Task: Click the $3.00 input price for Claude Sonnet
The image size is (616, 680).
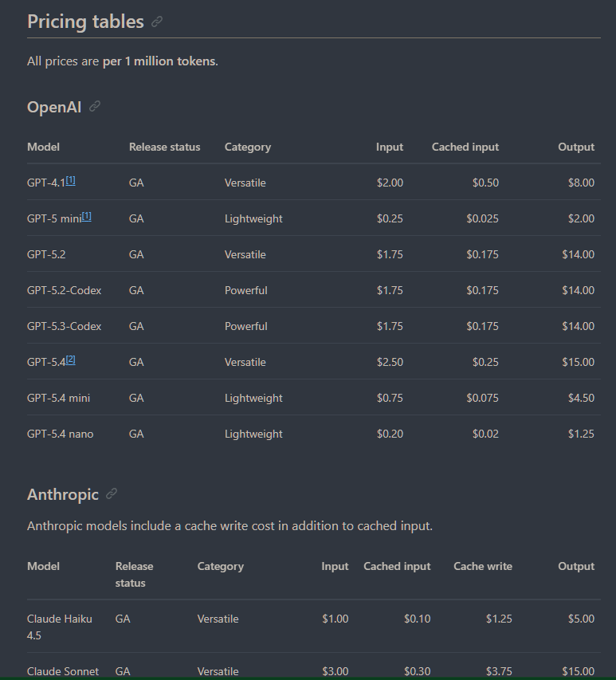Action: 335,671
